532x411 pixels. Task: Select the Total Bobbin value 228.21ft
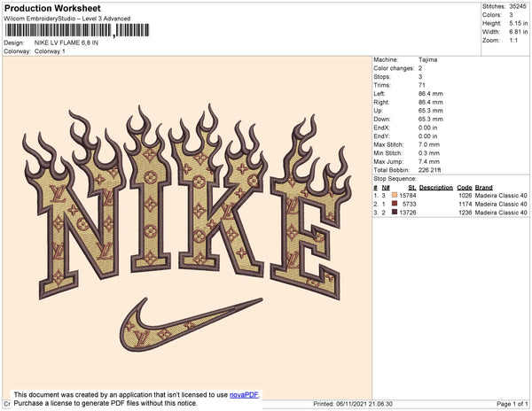pos(429,170)
